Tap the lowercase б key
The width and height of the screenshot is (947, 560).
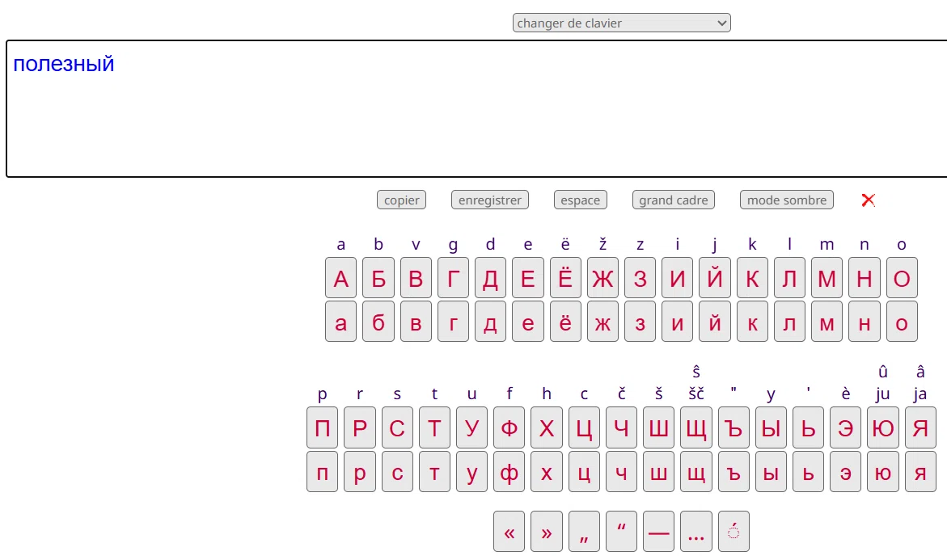[378, 322]
